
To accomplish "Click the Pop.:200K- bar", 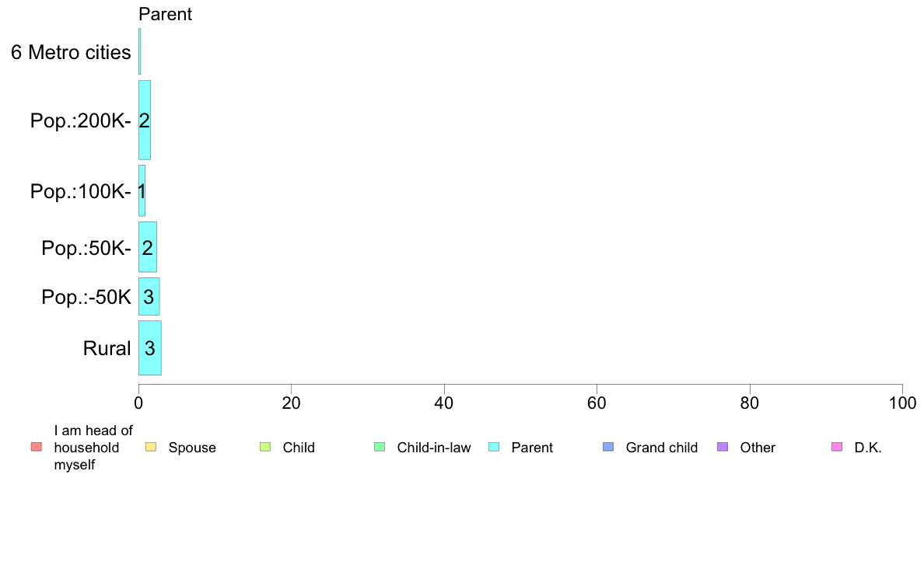I will (145, 120).
